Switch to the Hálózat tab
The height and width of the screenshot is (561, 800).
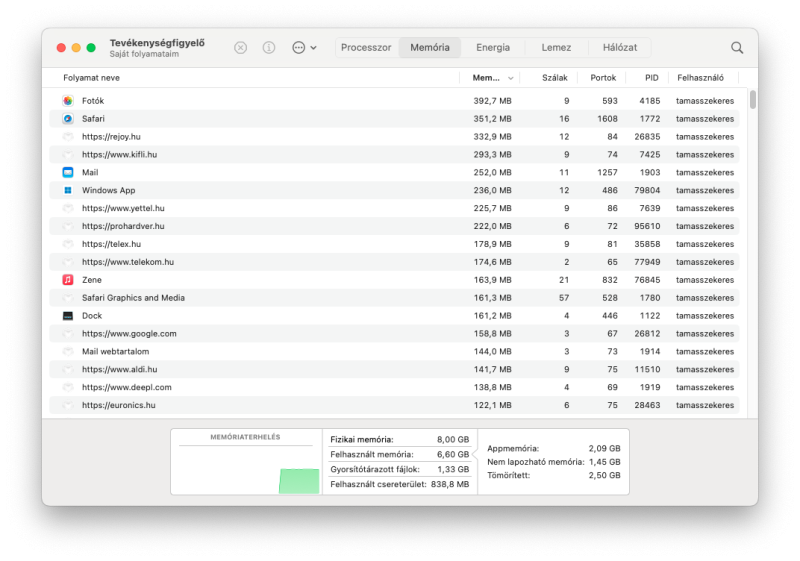(x=620, y=47)
